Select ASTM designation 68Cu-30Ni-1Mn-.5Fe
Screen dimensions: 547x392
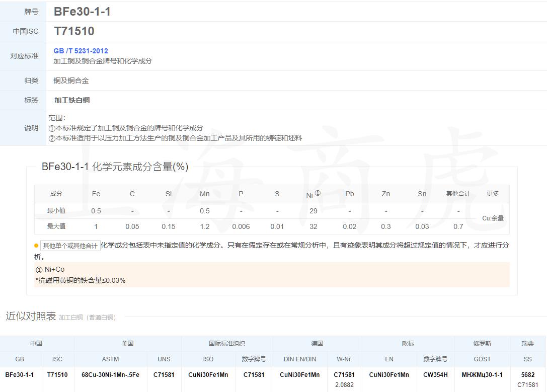click(x=110, y=375)
